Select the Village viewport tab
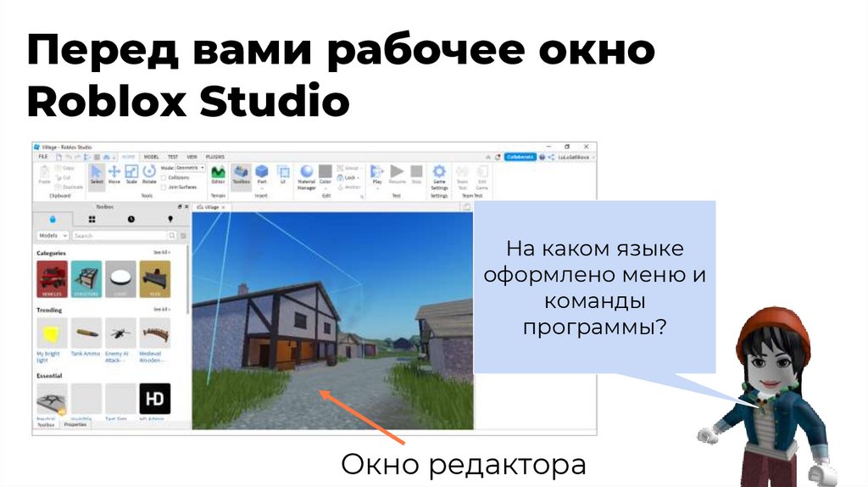The width and height of the screenshot is (868, 487). [211, 207]
